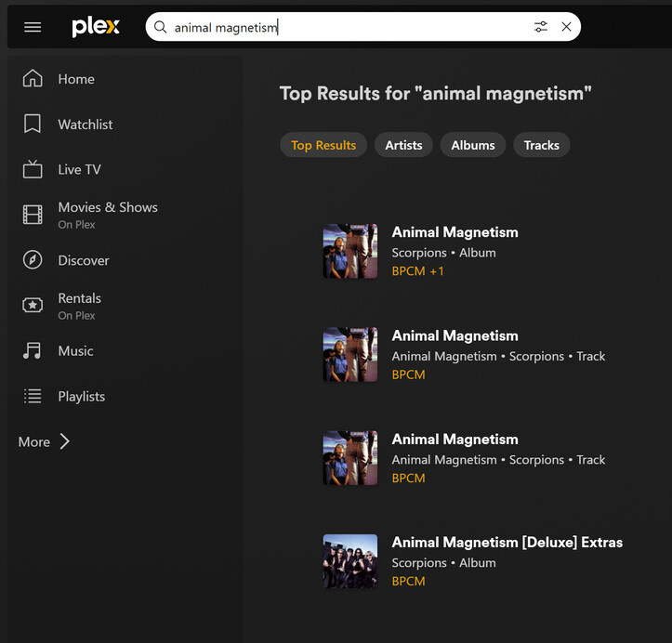Switch to the Artists tab
Viewport: 672px width, 643px height.
point(403,145)
